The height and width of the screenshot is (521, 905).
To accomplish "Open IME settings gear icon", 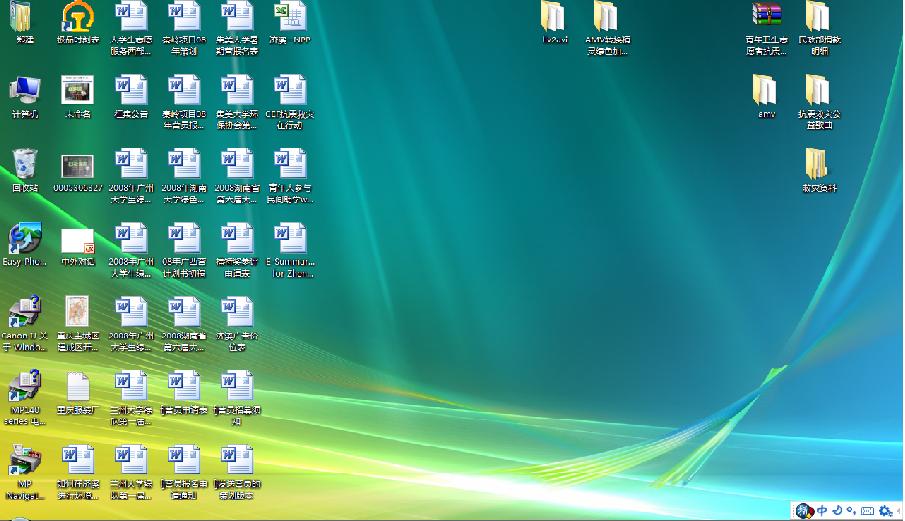I will tap(885, 511).
